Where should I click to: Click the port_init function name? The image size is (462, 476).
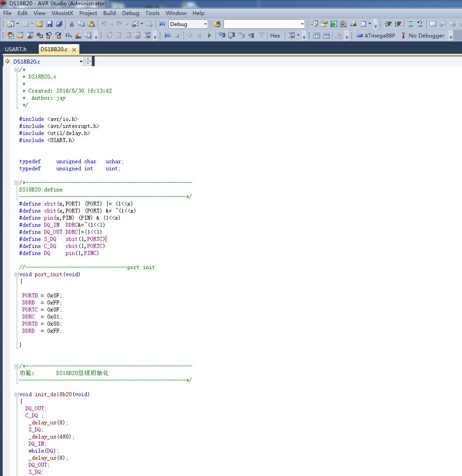pyautogui.click(x=48, y=274)
